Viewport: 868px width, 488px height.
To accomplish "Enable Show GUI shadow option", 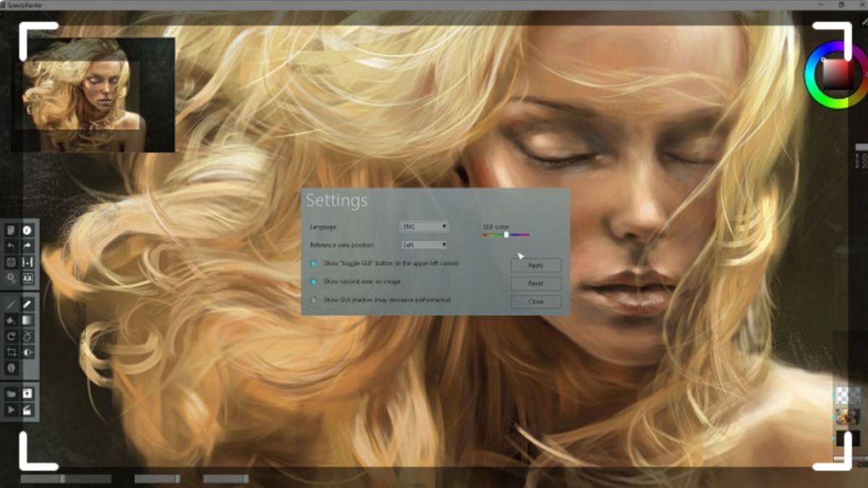I will [313, 300].
